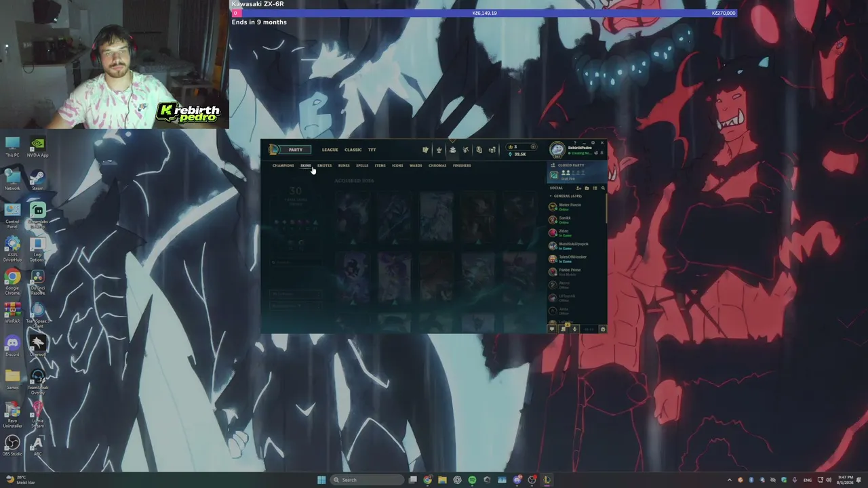
Task: Open the CLASSIC nav link
Action: click(x=353, y=150)
